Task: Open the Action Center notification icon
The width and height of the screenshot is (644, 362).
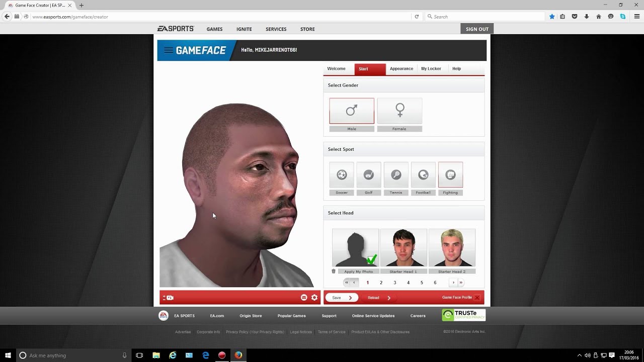Action: click(x=612, y=355)
